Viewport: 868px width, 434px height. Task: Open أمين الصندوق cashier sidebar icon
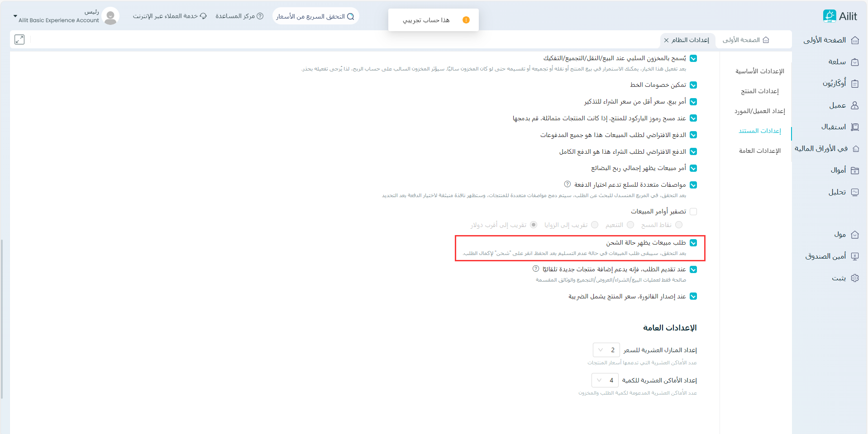pos(855,256)
